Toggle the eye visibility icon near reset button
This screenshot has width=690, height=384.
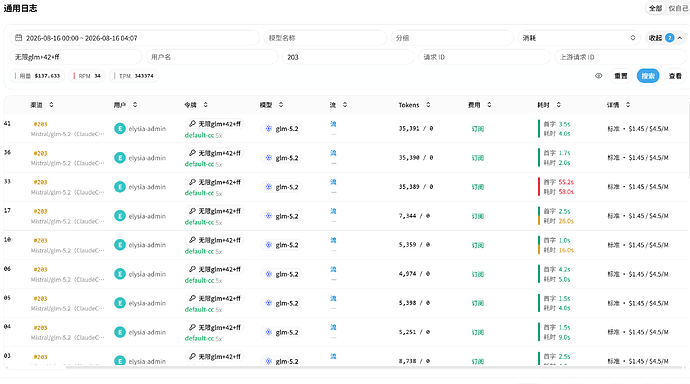598,76
